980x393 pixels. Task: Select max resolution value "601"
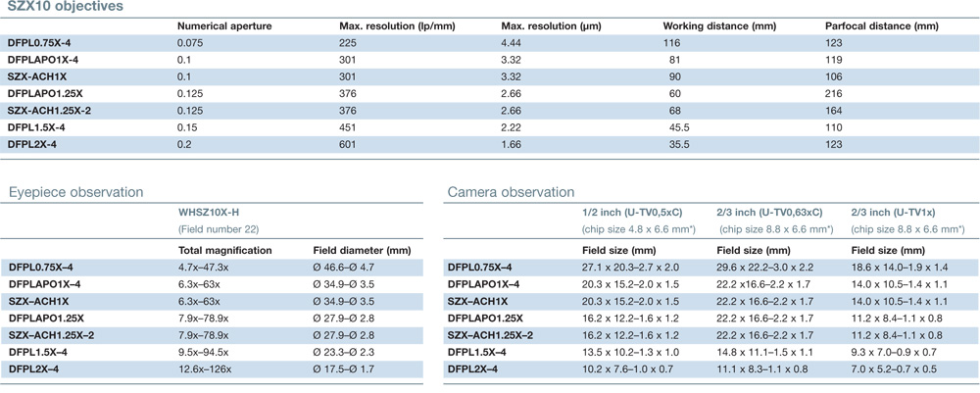click(348, 144)
